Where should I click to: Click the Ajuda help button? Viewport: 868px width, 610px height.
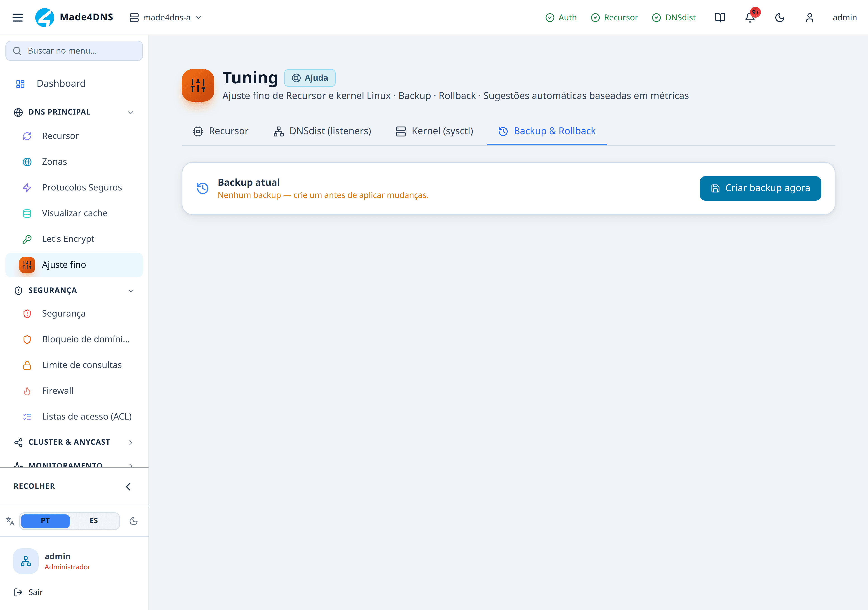(x=310, y=78)
